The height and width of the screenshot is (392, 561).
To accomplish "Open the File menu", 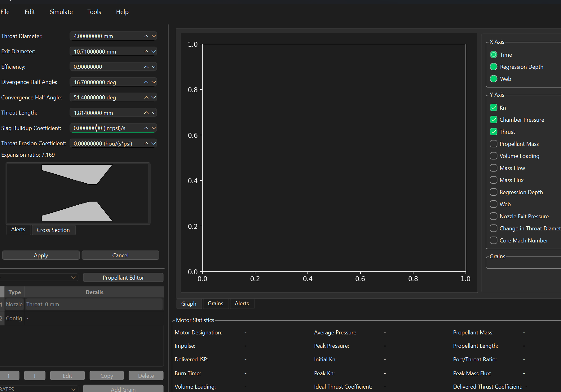I will pos(5,12).
